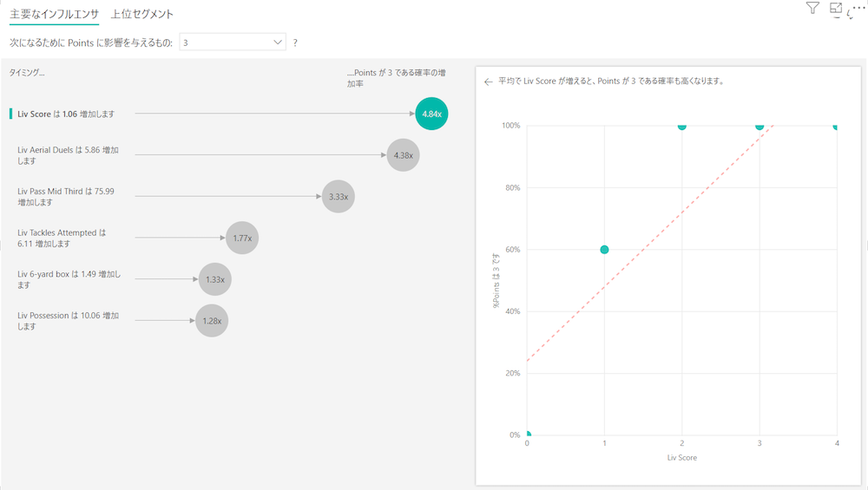Image resolution: width=868 pixels, height=490 pixels.
Task: Open the Points value dropdown showing 3
Action: pyautogui.click(x=233, y=42)
